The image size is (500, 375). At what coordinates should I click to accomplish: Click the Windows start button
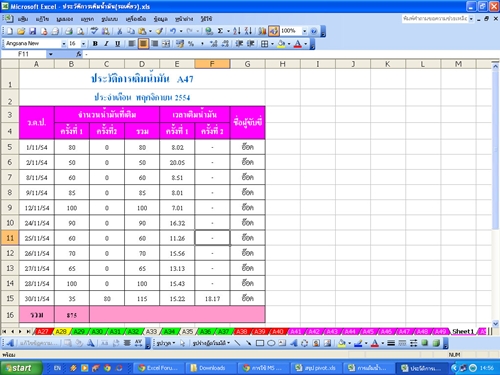(21, 368)
